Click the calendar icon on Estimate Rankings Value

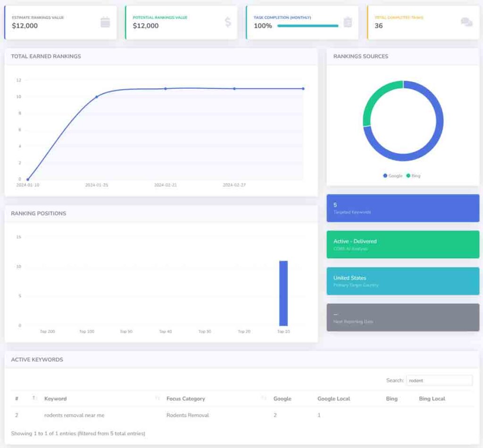pos(105,22)
